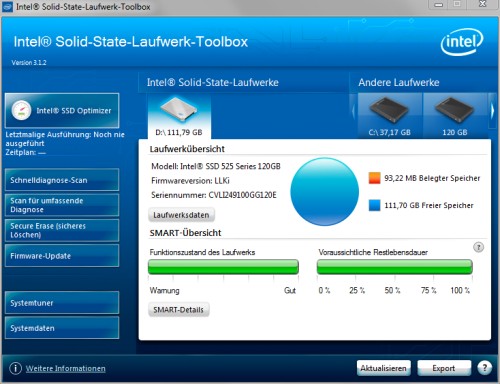Screen dimensions: 500x384
Task: Click the Version 3.1.2 label
Action: 29,63
